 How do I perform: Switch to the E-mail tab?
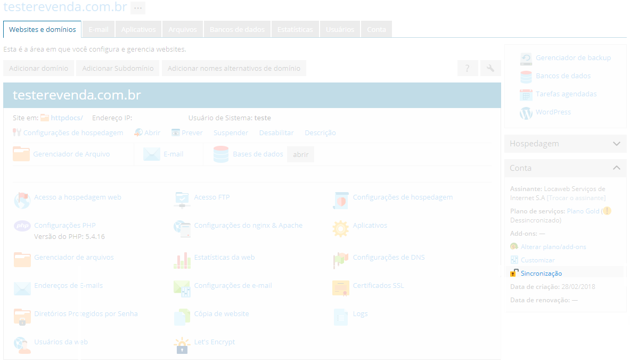coord(99,29)
